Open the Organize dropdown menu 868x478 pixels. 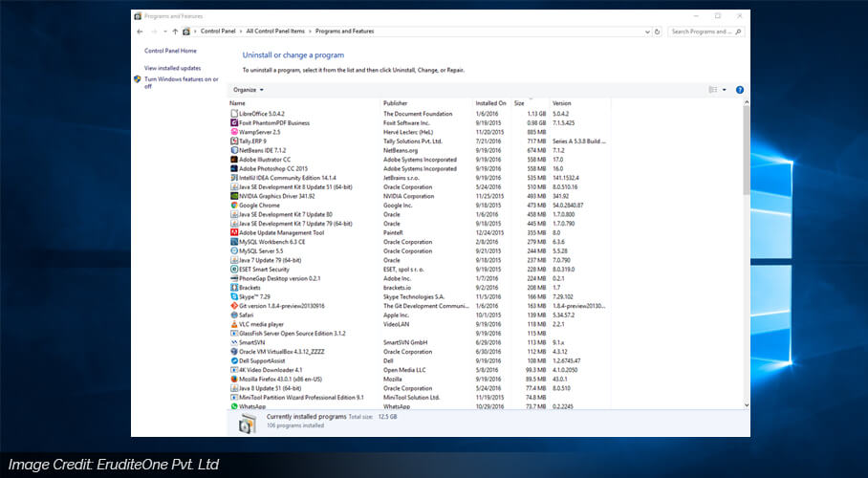248,90
